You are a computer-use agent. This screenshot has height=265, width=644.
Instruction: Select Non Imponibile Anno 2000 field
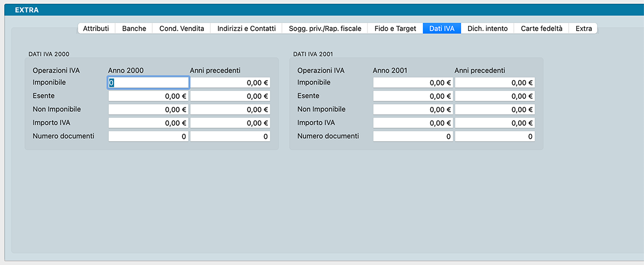pyautogui.click(x=148, y=110)
